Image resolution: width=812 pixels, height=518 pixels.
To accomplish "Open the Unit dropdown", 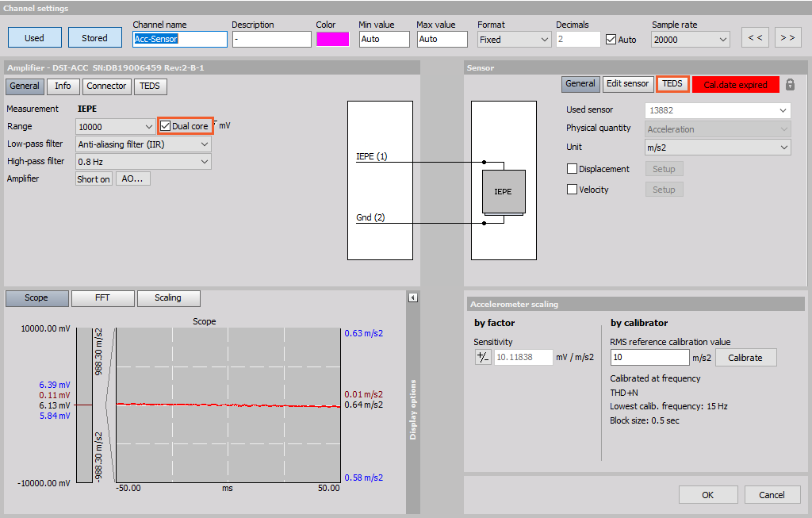I will pyautogui.click(x=718, y=148).
